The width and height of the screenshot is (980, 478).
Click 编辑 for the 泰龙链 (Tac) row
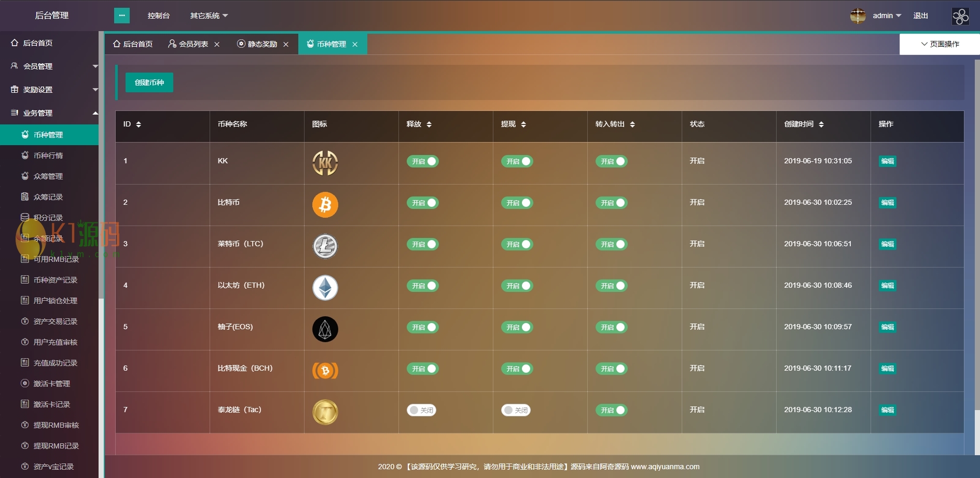click(x=888, y=410)
